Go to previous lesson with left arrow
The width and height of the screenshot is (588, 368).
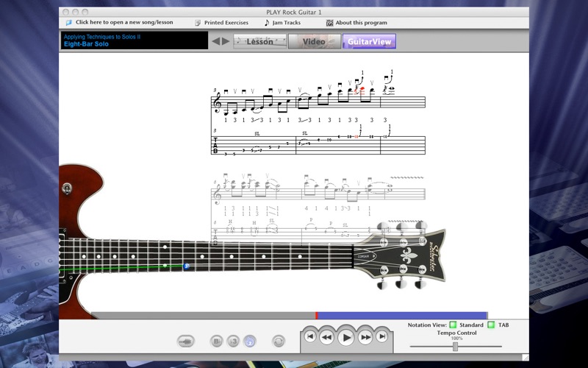(215, 41)
